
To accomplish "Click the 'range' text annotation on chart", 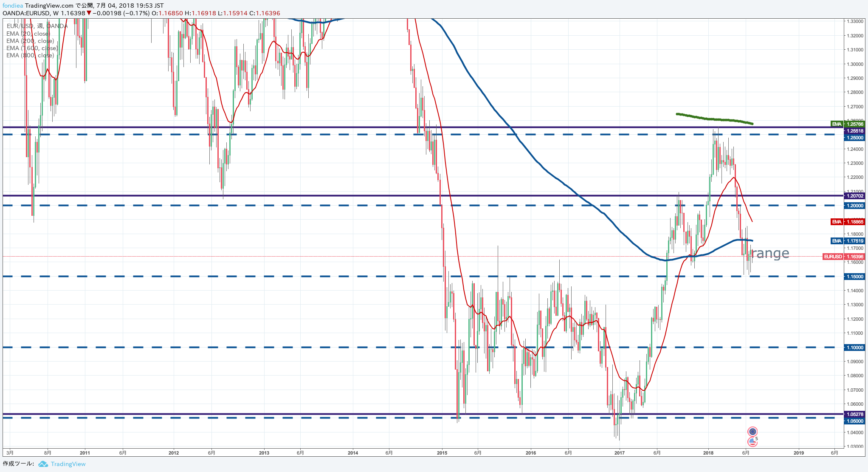I will [x=770, y=254].
